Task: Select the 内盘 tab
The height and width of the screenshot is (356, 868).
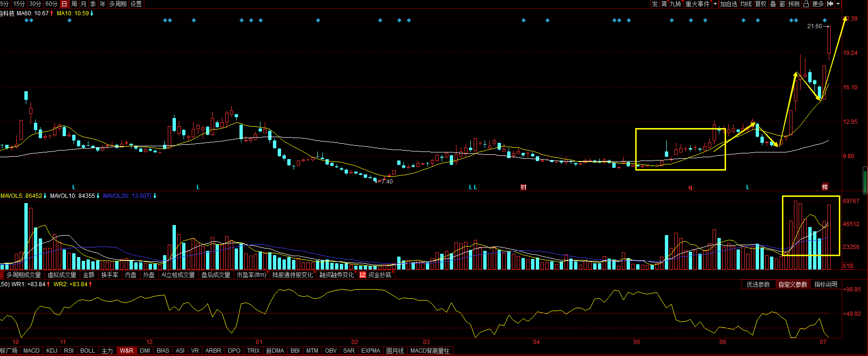Action: coord(131,275)
